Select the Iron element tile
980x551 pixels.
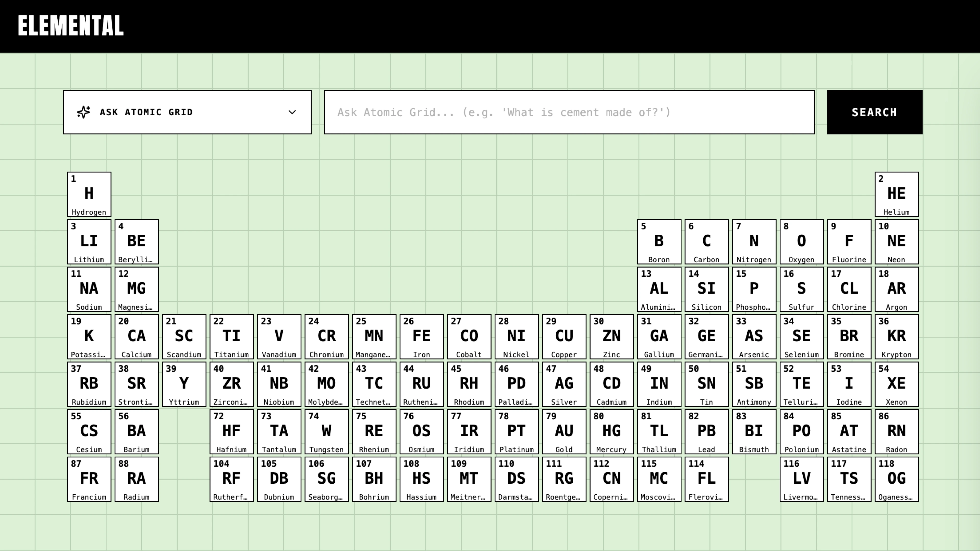pos(422,336)
